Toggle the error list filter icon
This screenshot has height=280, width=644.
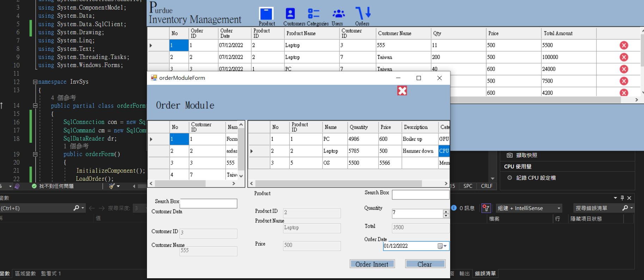point(486,208)
